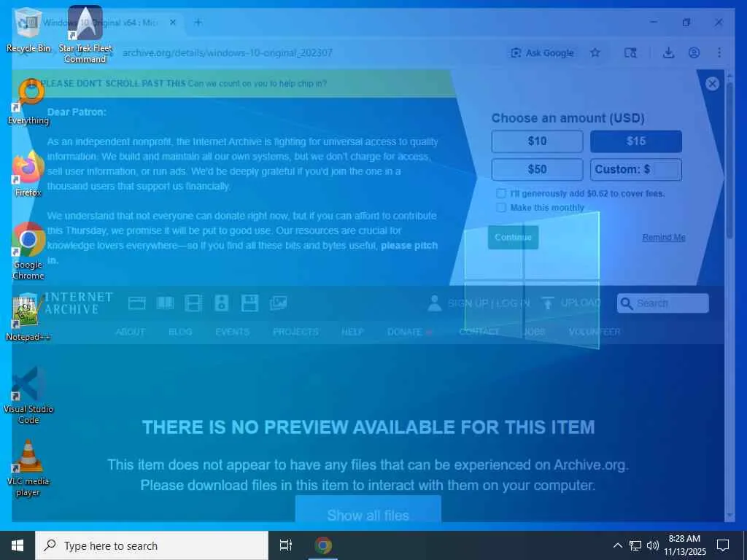Click the Remind Me link

[x=664, y=237]
